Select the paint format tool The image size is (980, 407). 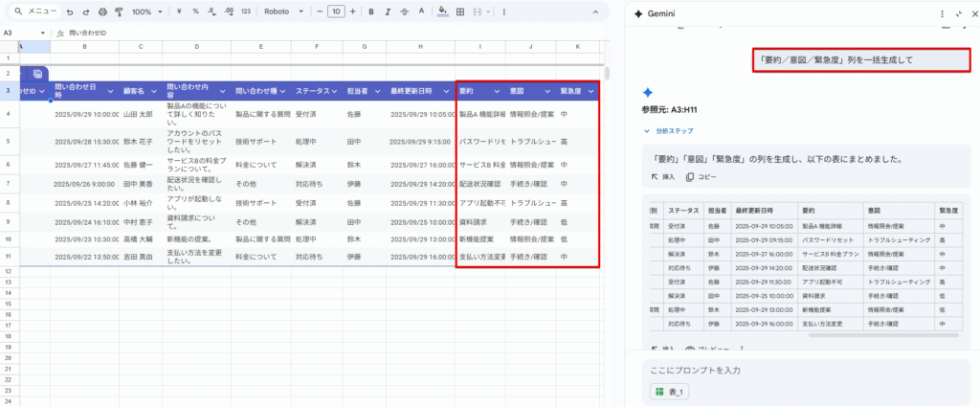[120, 12]
